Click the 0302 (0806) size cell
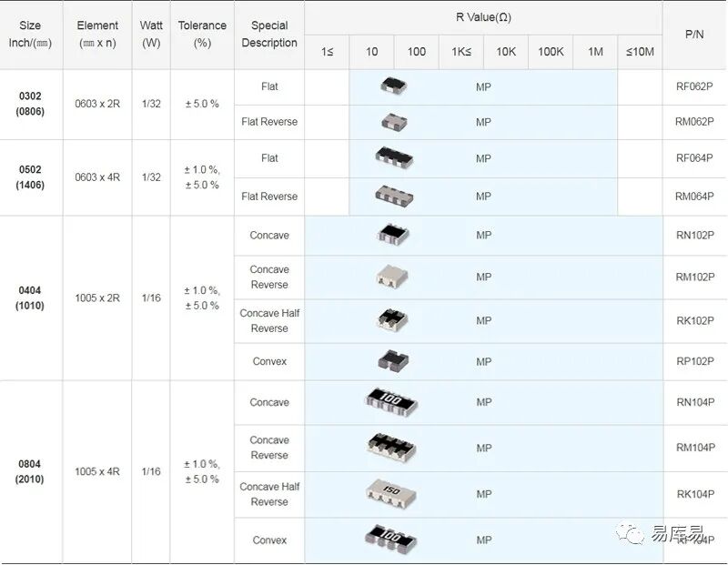 (x=30, y=104)
